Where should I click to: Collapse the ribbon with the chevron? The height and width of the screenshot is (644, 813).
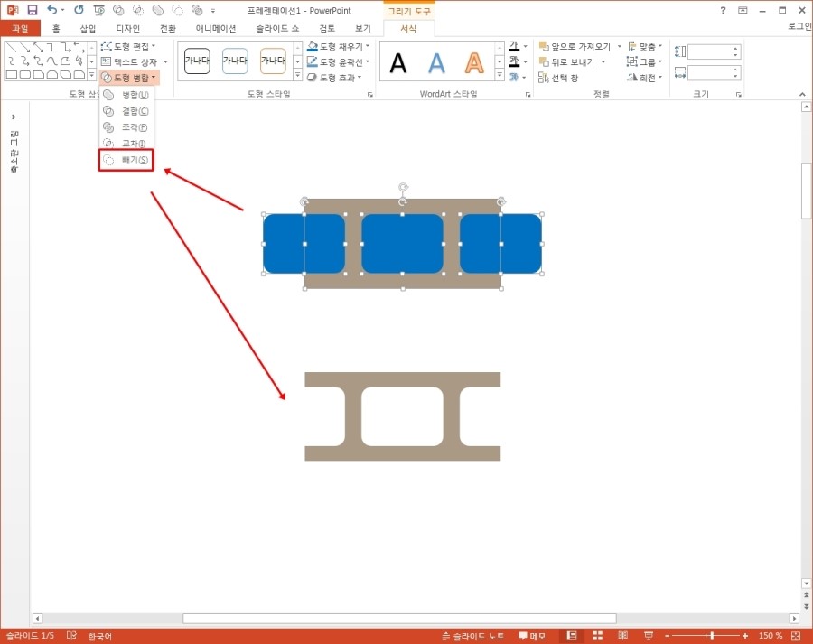(x=802, y=94)
